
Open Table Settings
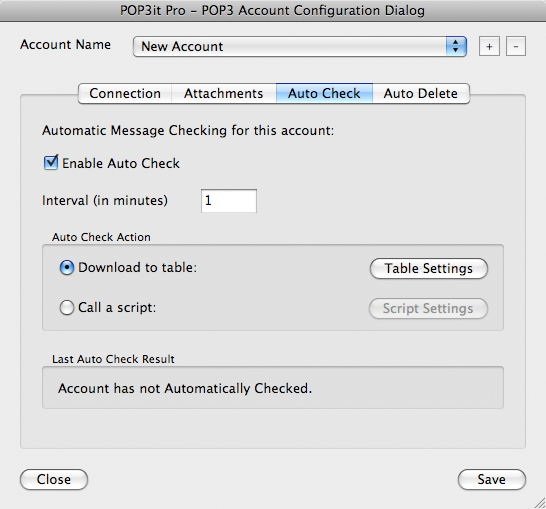429,268
